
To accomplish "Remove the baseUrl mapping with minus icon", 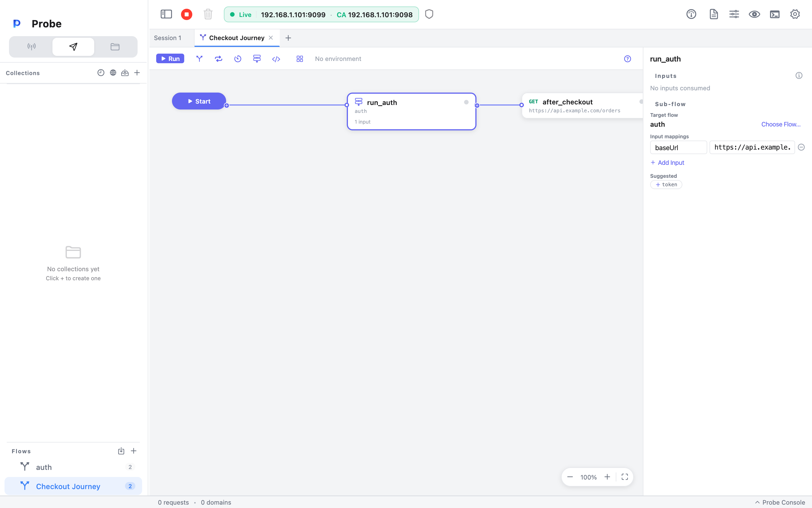I will click(x=801, y=147).
